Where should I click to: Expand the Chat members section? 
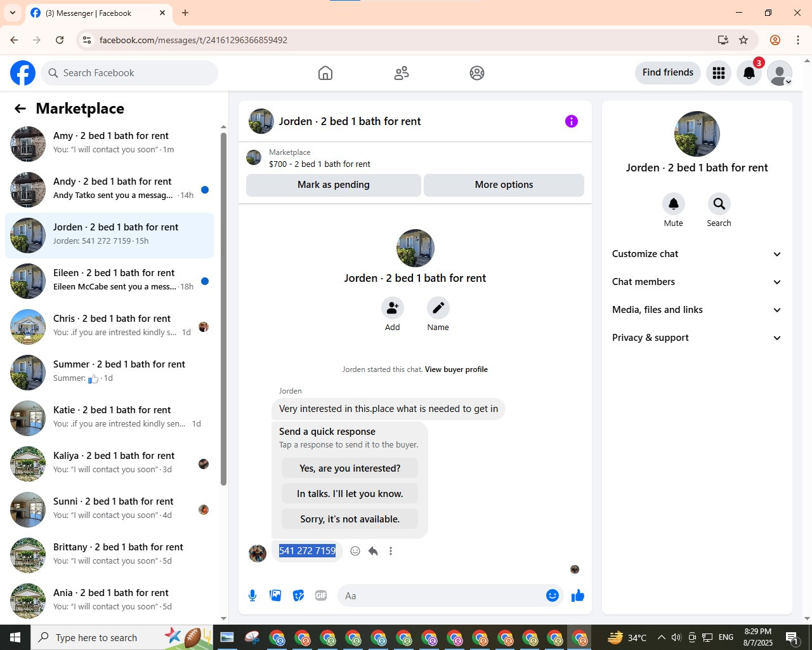pos(697,282)
